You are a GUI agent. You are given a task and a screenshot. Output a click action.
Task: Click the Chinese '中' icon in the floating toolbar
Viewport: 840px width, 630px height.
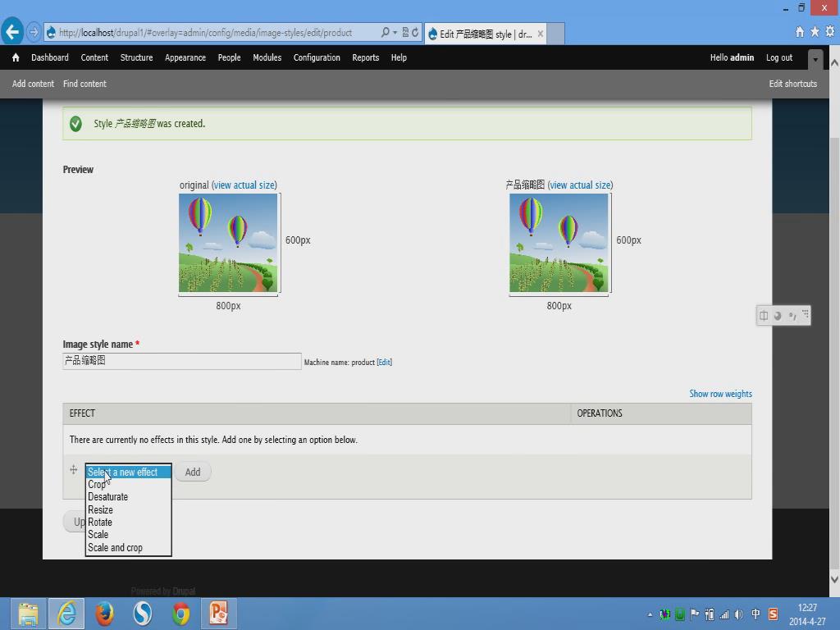[764, 316]
